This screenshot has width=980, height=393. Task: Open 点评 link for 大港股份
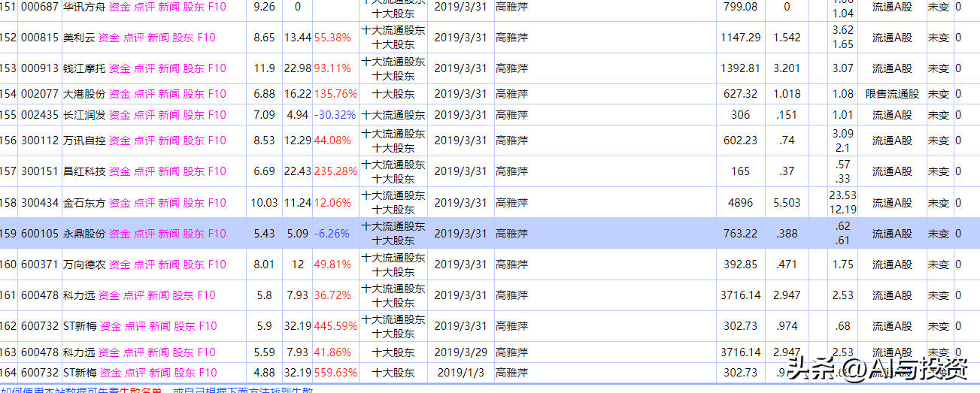(144, 94)
